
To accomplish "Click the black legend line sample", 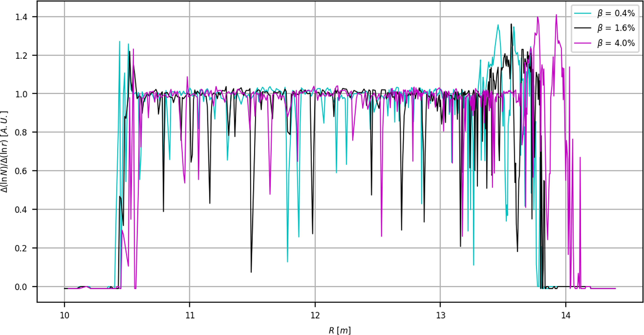I will click(583, 28).
